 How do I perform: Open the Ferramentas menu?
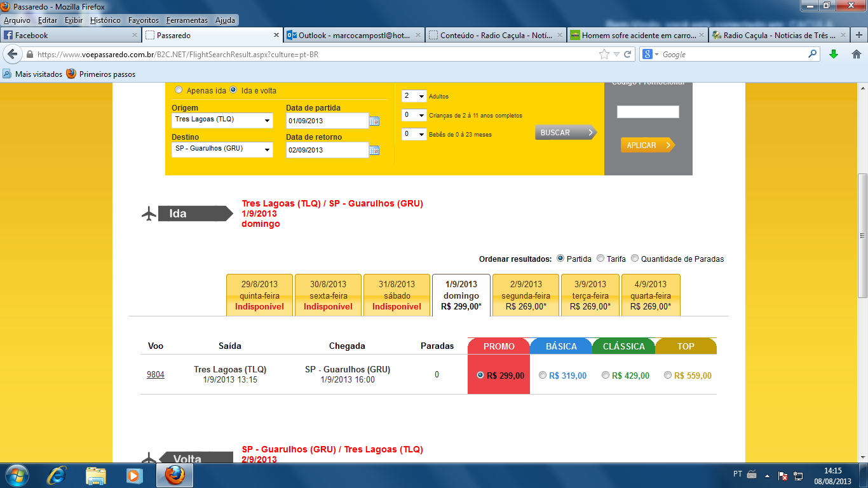pos(187,20)
